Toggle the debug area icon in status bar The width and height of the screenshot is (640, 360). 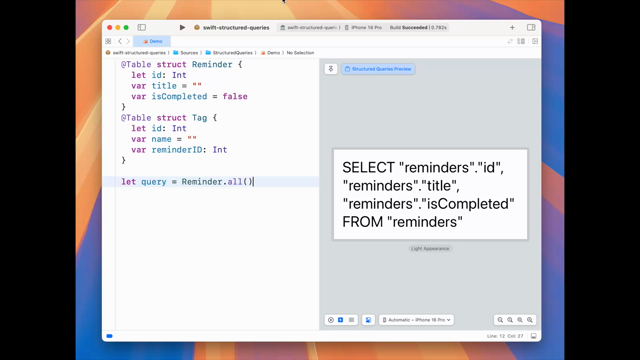tap(533, 336)
